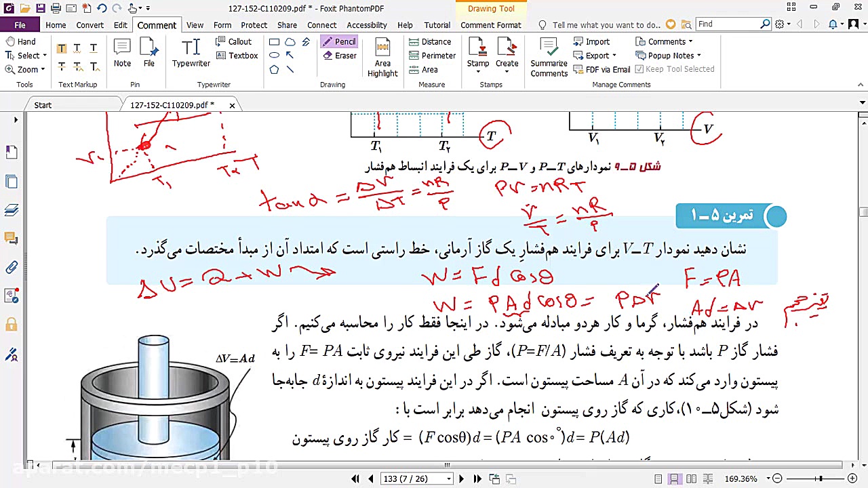This screenshot has width=868, height=488.
Task: Insert a Note annotation
Action: tap(122, 53)
